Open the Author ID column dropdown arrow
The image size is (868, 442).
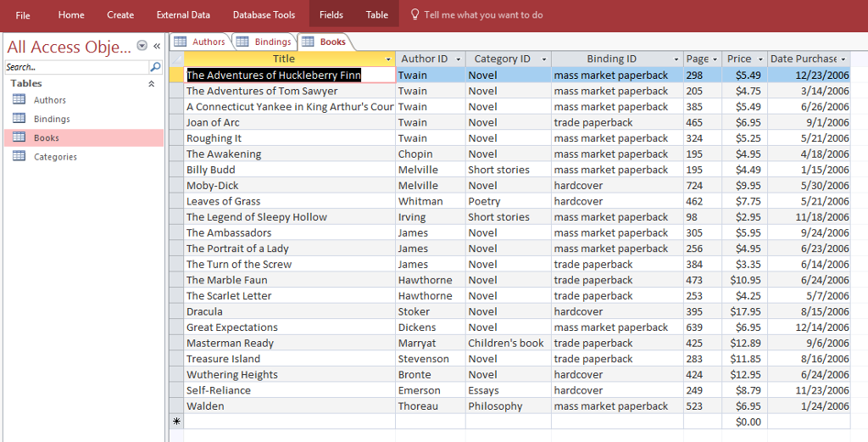click(458, 59)
